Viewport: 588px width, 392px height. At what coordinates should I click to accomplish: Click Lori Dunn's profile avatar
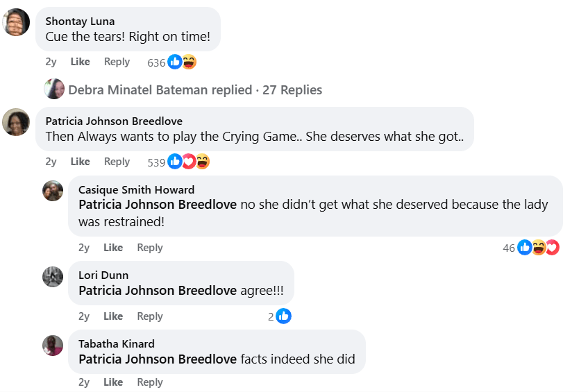[x=53, y=277]
